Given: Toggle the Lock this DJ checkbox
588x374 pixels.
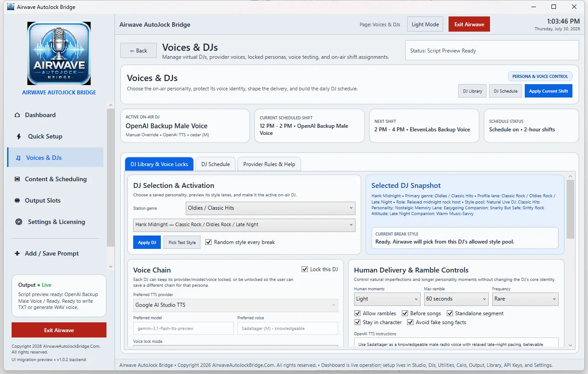Looking at the screenshot, I should (305, 269).
